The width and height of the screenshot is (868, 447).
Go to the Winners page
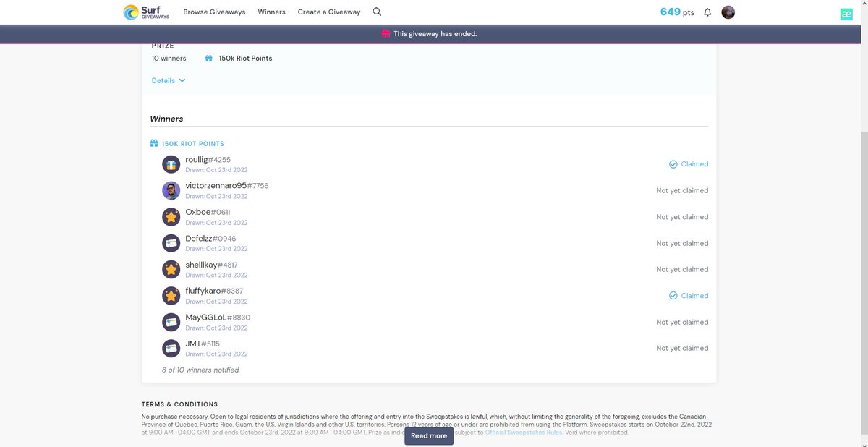pos(271,12)
